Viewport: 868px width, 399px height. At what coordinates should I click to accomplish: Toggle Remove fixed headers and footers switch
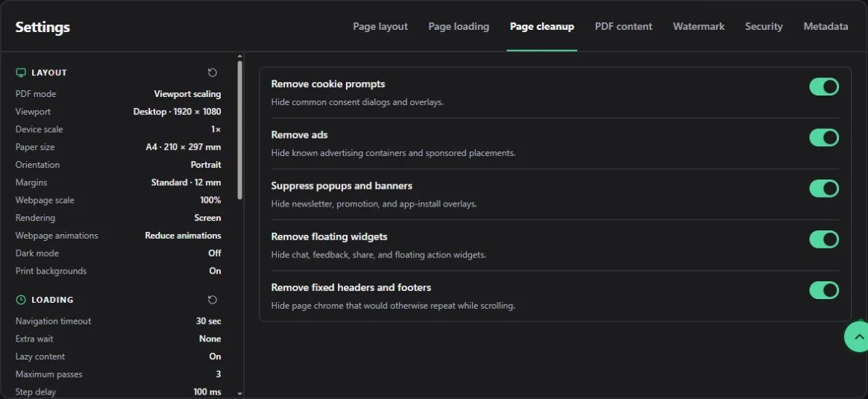pyautogui.click(x=824, y=290)
